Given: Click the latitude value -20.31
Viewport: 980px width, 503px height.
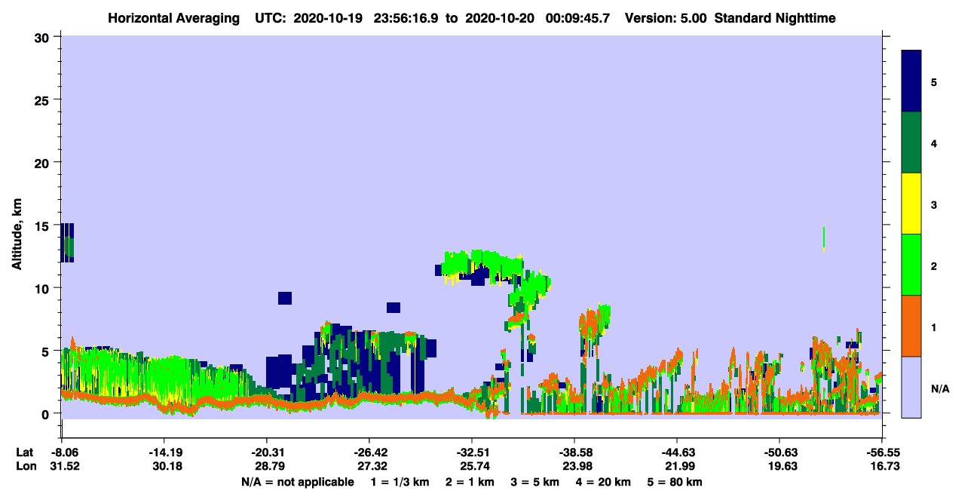Looking at the screenshot, I should tap(266, 452).
